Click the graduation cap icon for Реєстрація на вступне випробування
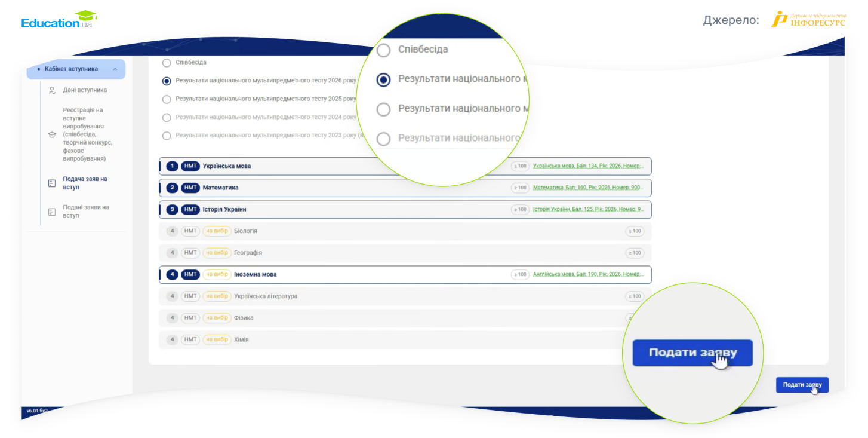The image size is (868, 438). (x=52, y=134)
